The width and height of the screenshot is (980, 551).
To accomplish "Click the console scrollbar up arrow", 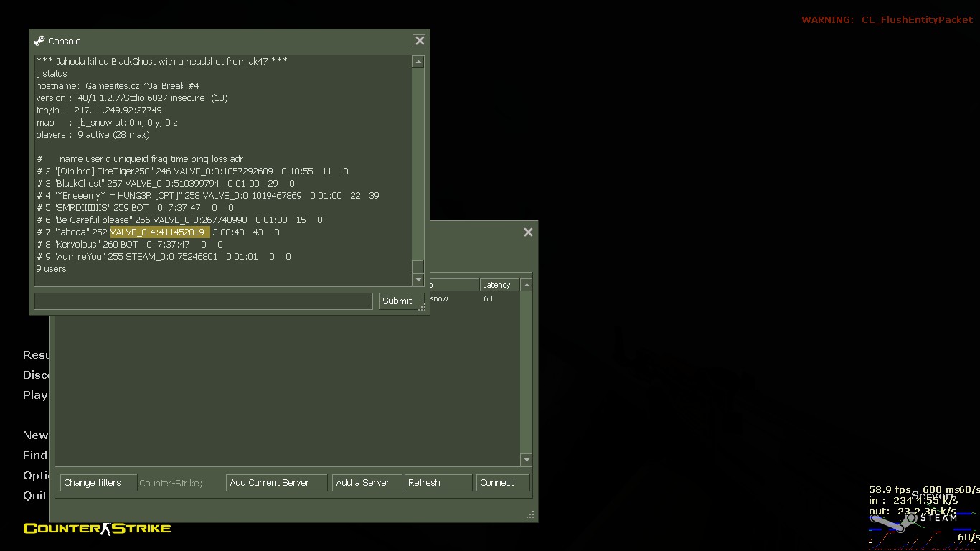I will (x=418, y=62).
